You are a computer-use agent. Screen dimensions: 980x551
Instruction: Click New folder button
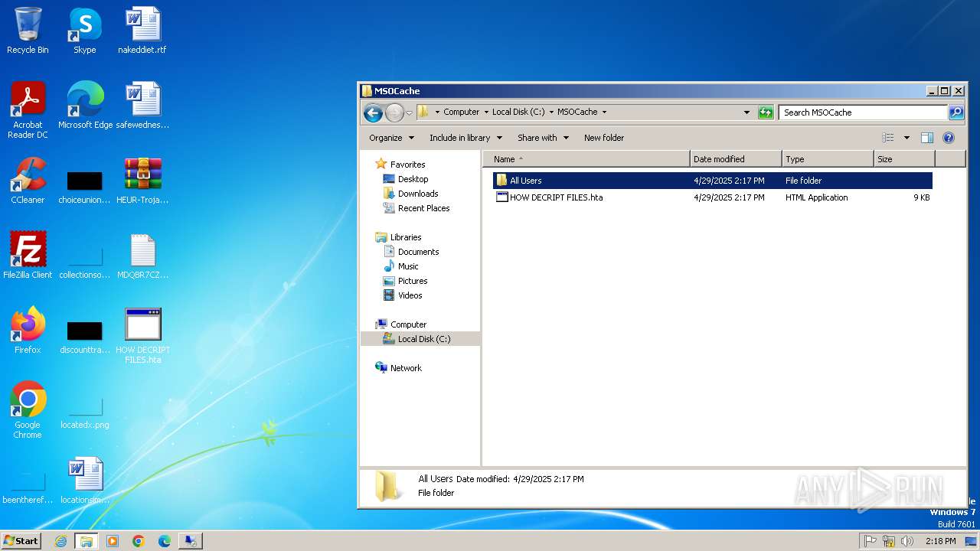tap(604, 138)
